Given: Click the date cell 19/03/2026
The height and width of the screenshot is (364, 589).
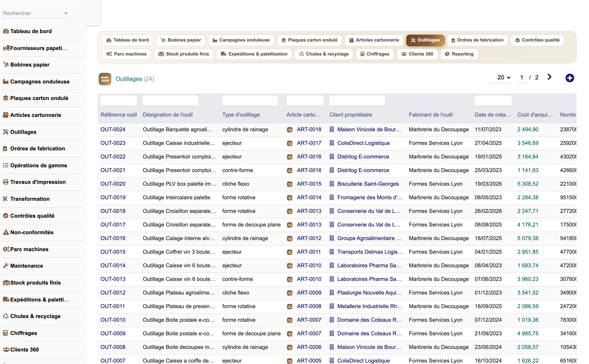Looking at the screenshot, I should (488, 184).
